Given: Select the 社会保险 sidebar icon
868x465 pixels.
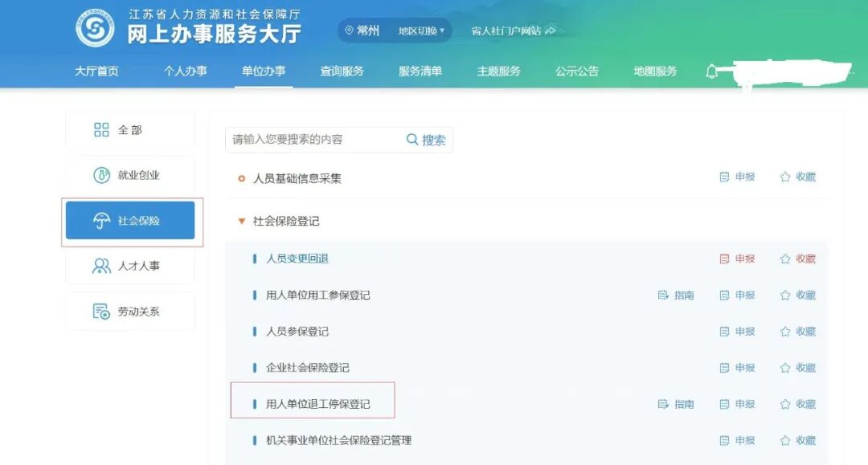Looking at the screenshot, I should [x=100, y=219].
